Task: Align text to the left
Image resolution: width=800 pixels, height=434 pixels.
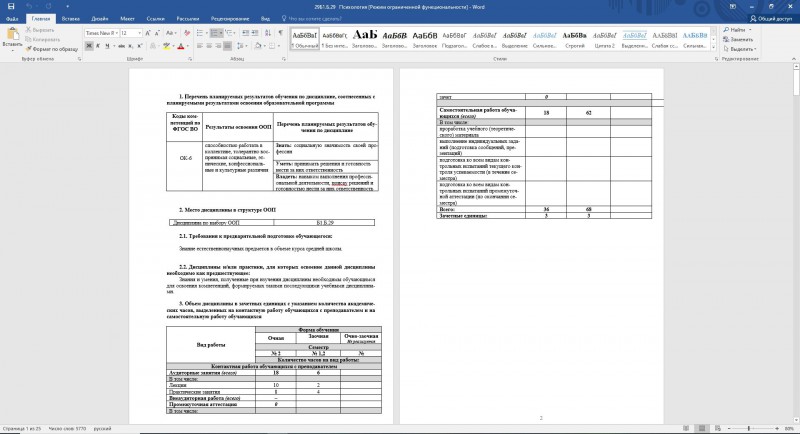Action: (200, 46)
